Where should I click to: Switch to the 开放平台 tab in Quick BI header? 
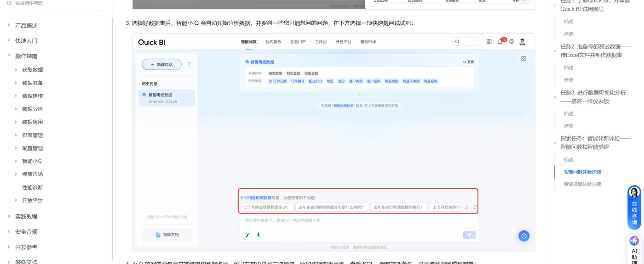(343, 42)
